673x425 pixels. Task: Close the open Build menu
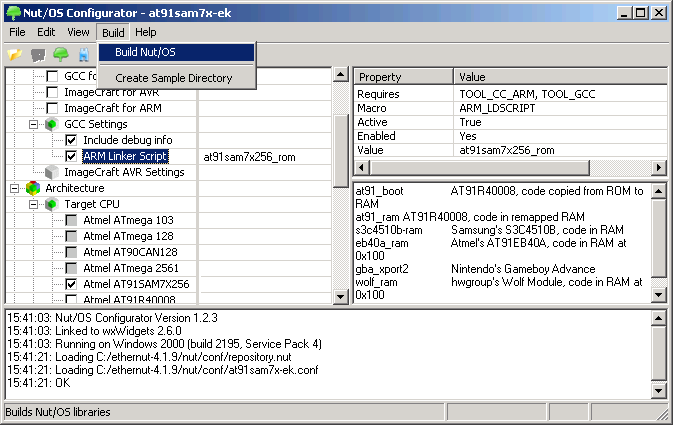pyautogui.click(x=113, y=33)
